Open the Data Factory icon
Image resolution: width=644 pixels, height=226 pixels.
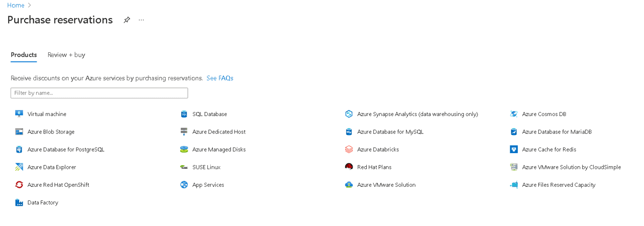[19, 202]
